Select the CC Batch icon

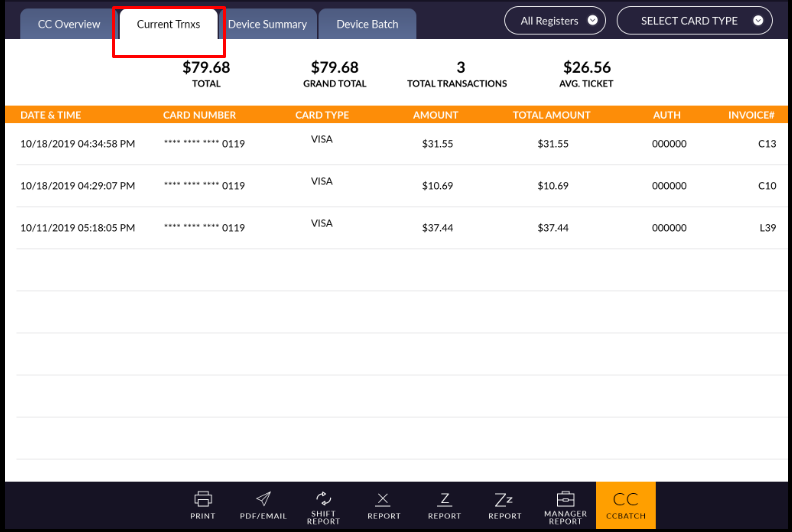coord(626,505)
